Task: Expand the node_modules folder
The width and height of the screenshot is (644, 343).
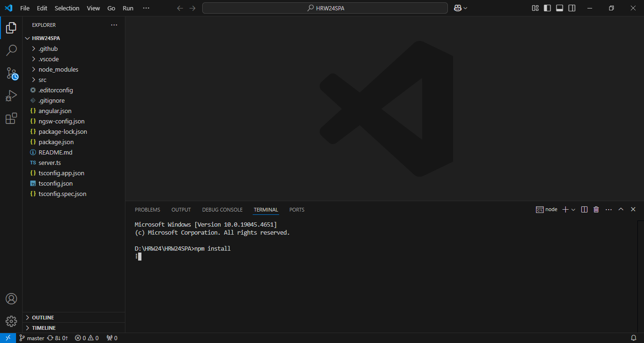Action: (58, 69)
